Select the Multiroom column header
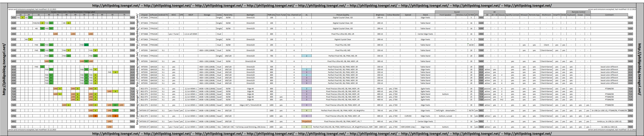The width and height of the screenshot is (644, 136). [546, 15]
